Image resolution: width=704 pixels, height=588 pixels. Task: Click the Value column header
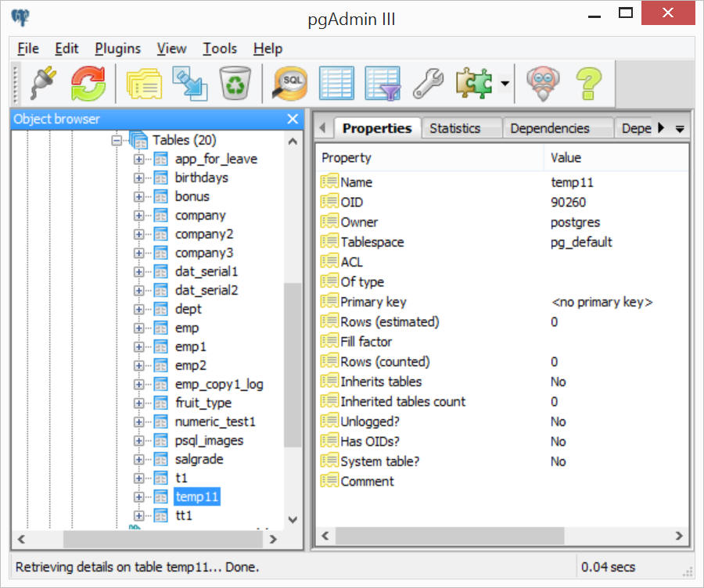(616, 158)
